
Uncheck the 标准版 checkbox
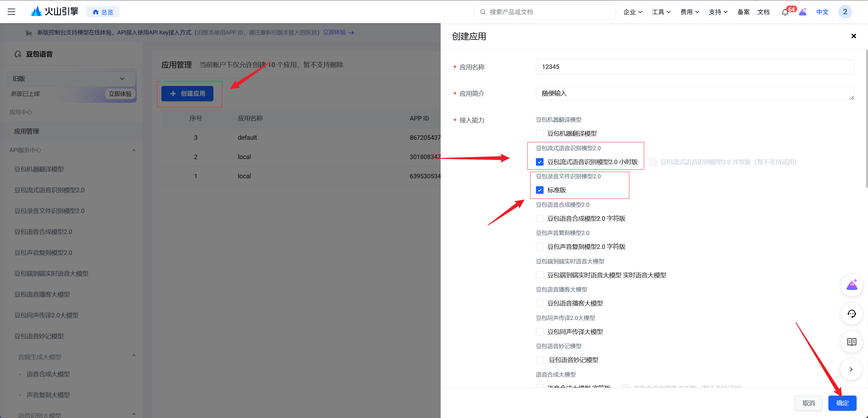point(539,190)
